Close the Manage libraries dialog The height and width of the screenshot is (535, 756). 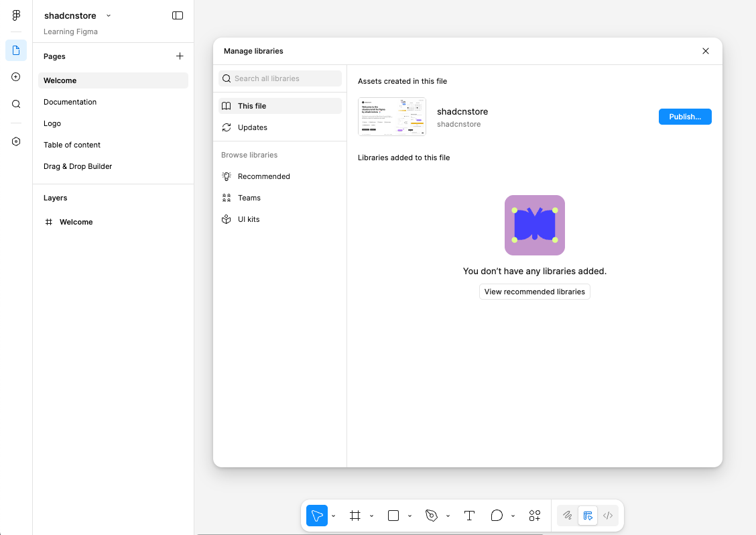click(705, 51)
